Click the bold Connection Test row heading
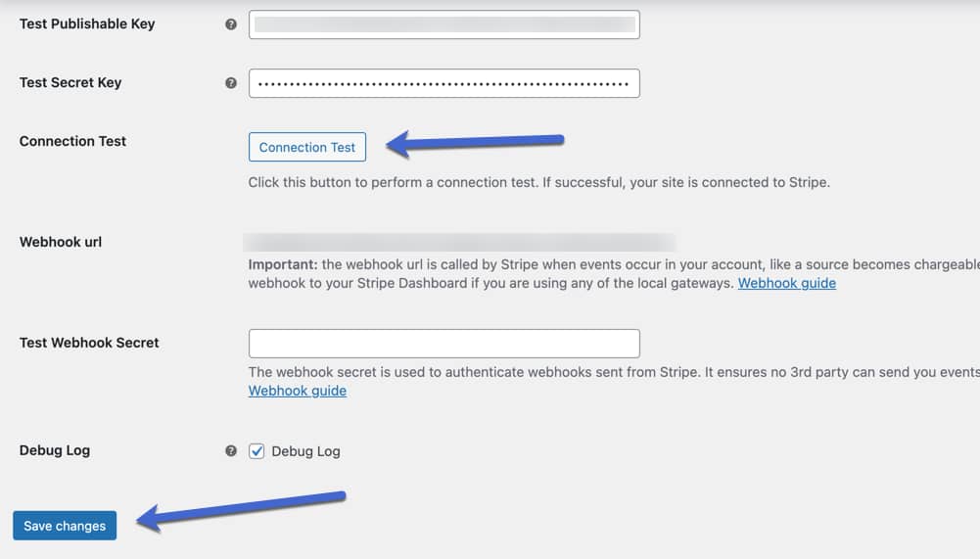This screenshot has height=559, width=980. [x=72, y=141]
